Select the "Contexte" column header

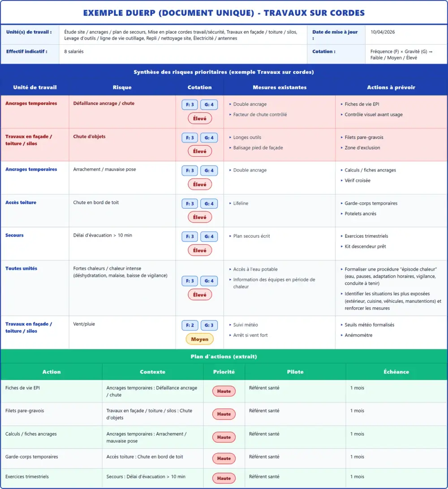pos(153,372)
